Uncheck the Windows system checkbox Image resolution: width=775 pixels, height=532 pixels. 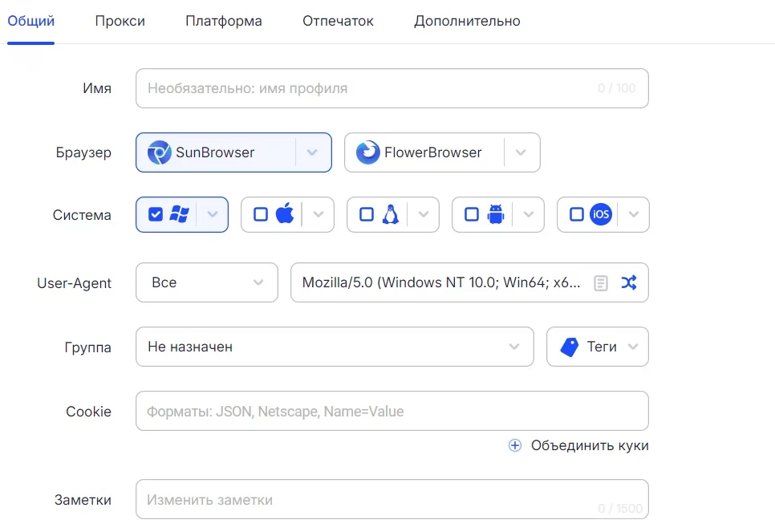155,214
